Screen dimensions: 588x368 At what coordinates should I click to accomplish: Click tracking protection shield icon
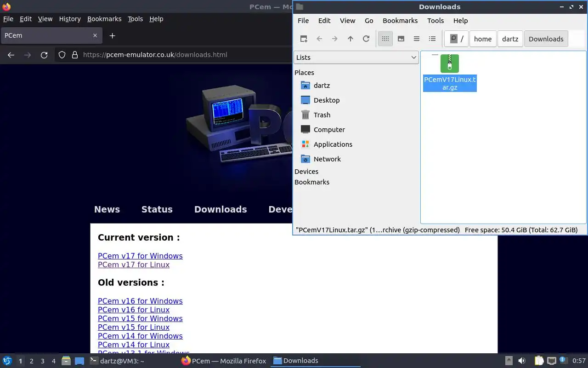pos(62,55)
